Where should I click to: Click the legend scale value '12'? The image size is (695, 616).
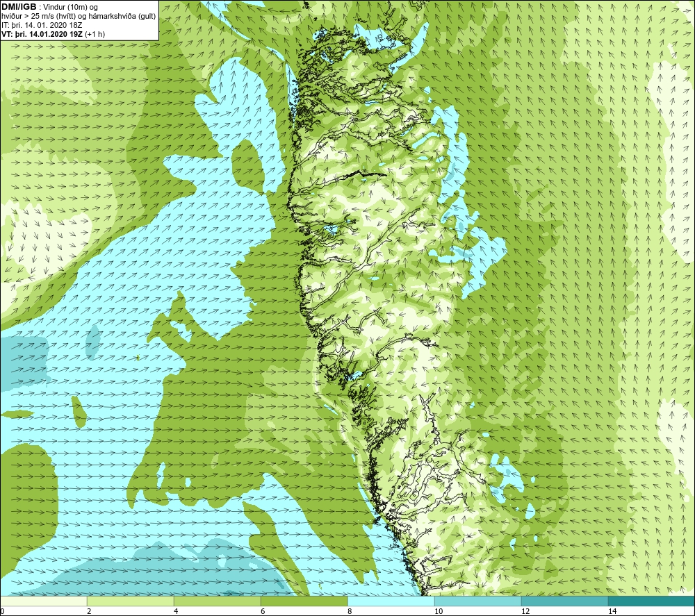[525, 611]
